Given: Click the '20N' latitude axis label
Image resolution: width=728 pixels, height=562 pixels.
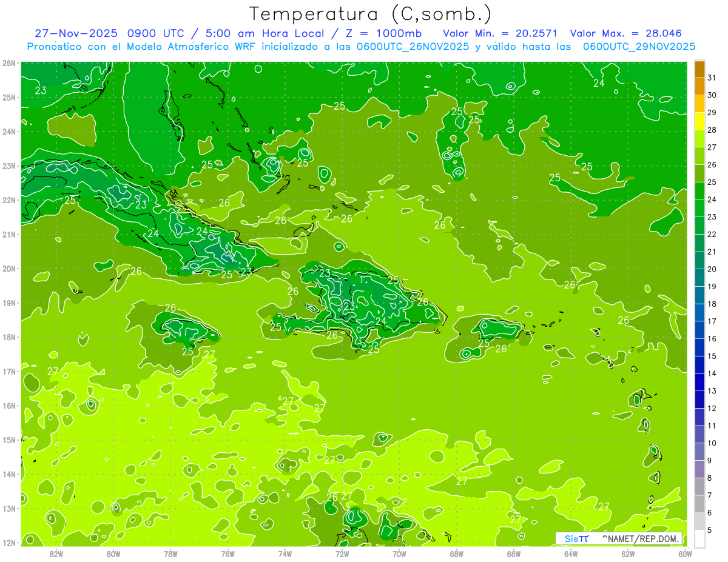Looking at the screenshot, I should pyautogui.click(x=9, y=269).
